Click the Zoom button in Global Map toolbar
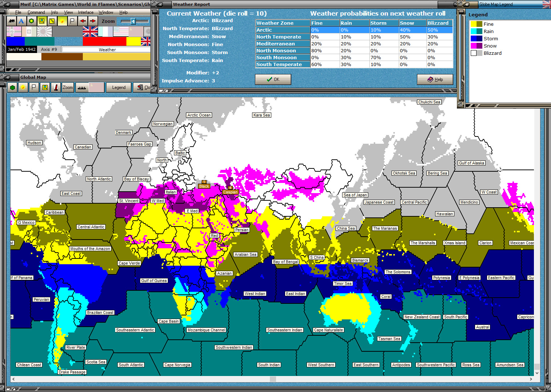 [x=68, y=87]
